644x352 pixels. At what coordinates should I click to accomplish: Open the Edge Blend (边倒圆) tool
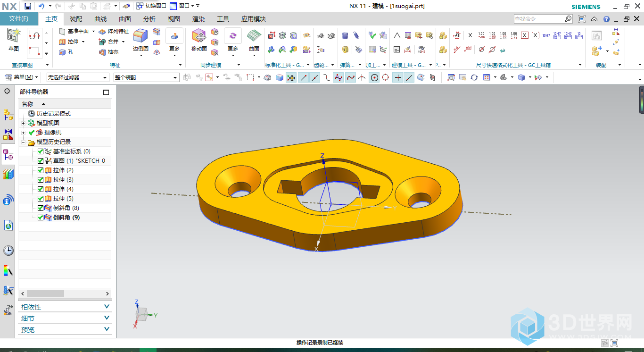pyautogui.click(x=140, y=37)
